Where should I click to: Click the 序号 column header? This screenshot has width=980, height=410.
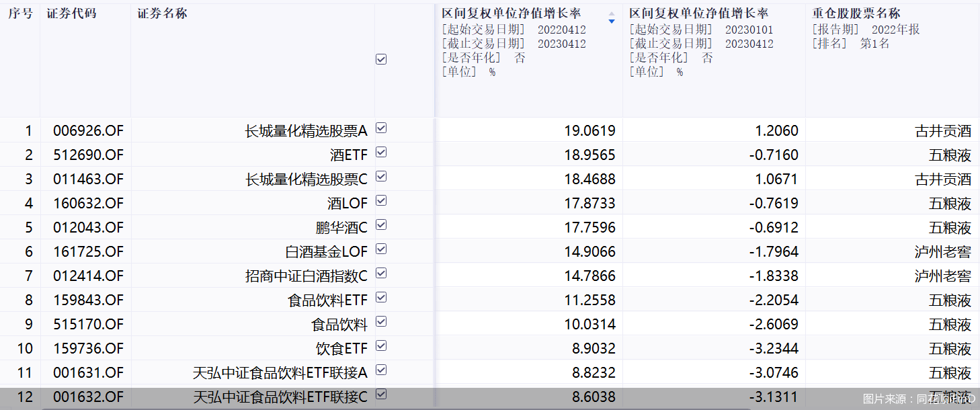20,13
